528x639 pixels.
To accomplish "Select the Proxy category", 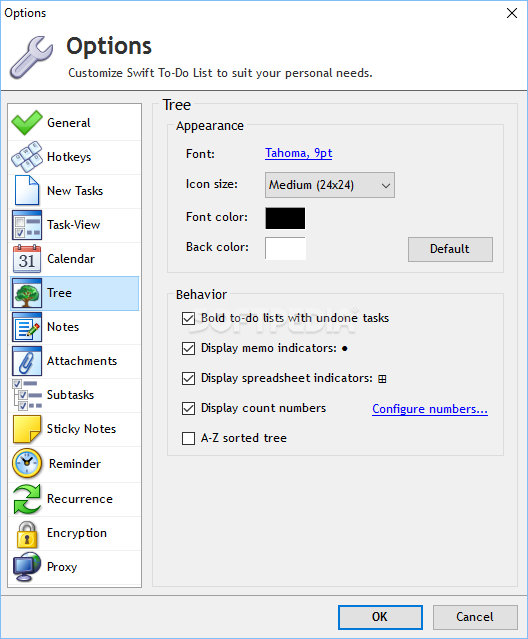I will [x=75, y=567].
